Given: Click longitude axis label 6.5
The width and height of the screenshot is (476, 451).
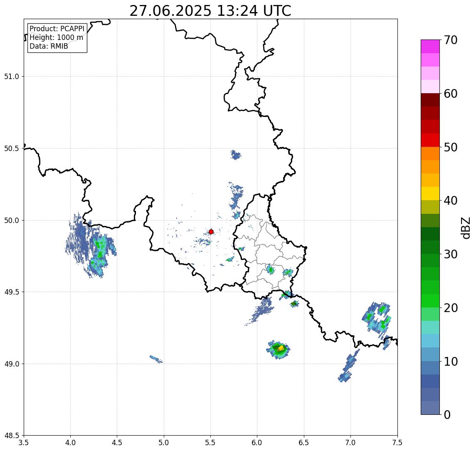Looking at the screenshot, I should (304, 443).
